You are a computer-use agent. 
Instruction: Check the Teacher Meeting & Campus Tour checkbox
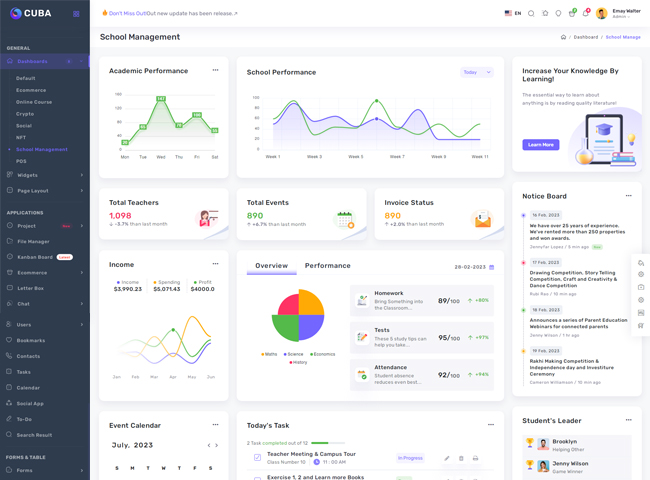(x=257, y=458)
